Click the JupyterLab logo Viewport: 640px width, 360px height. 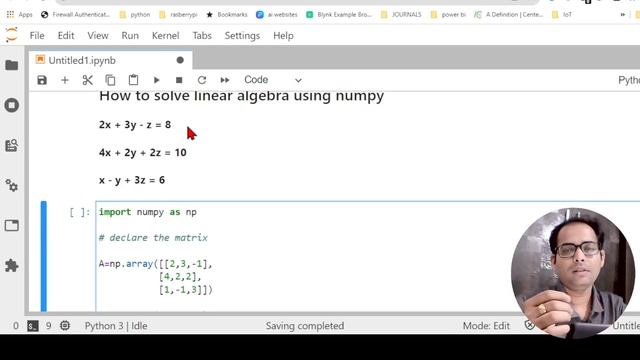11,35
